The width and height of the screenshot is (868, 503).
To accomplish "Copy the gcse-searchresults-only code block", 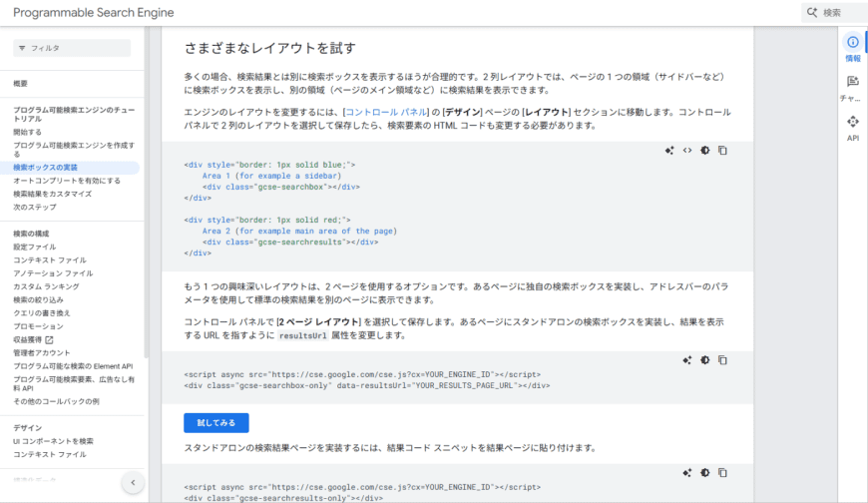I will (722, 472).
